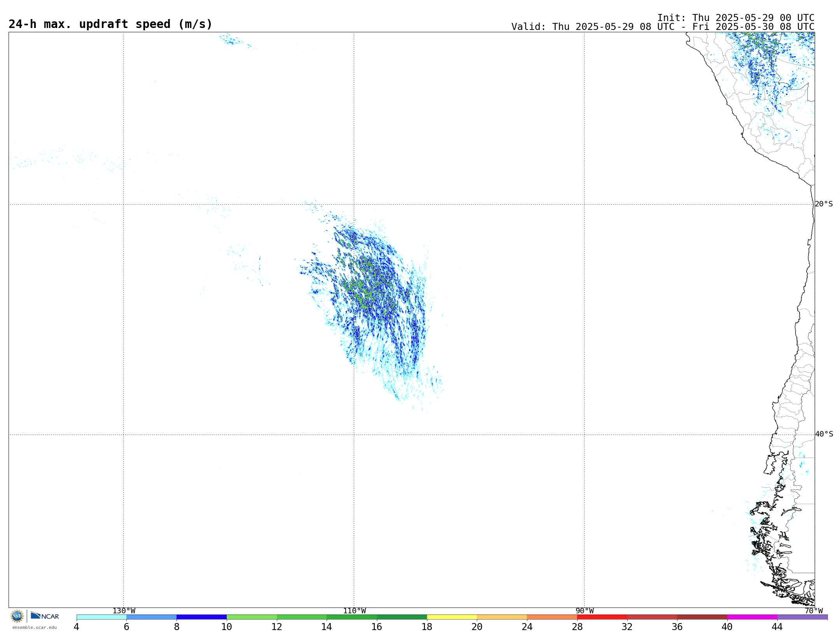Click the light cyan 4-6 color swatch
The height and width of the screenshot is (632, 840).
pyautogui.click(x=101, y=617)
